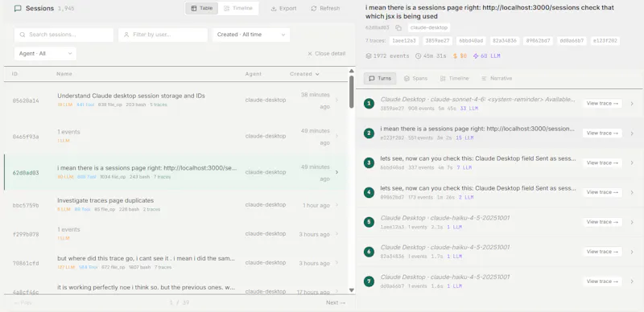The width and height of the screenshot is (644, 312).
Task: Click scrollbar down arrow in sessions table
Action: pyautogui.click(x=352, y=289)
